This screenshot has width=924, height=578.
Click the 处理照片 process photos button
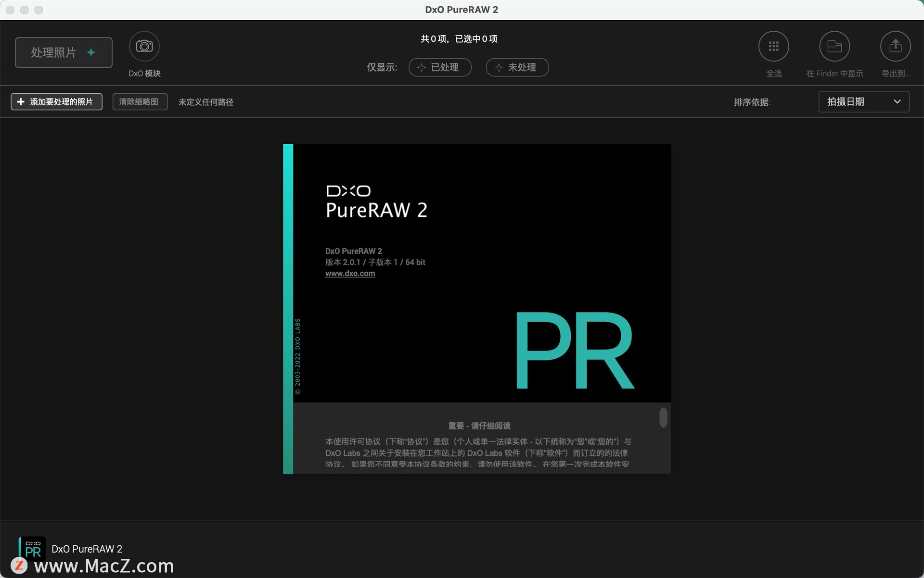pos(64,52)
